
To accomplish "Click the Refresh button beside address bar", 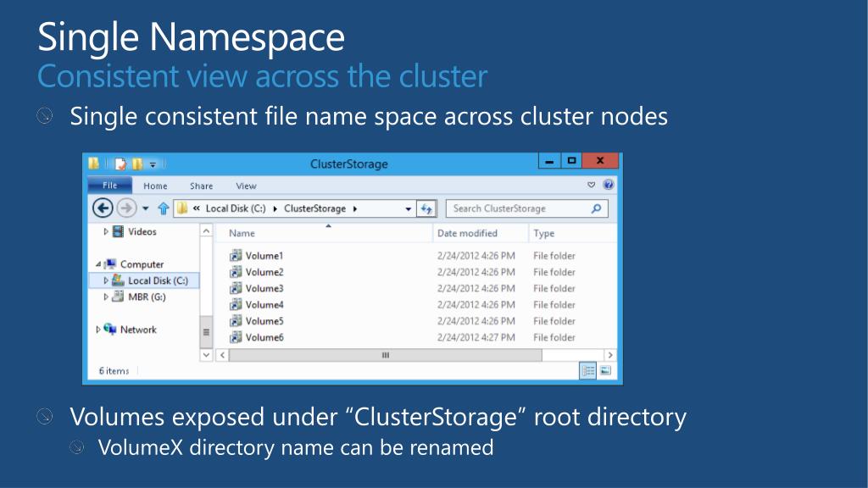I will pos(427,208).
